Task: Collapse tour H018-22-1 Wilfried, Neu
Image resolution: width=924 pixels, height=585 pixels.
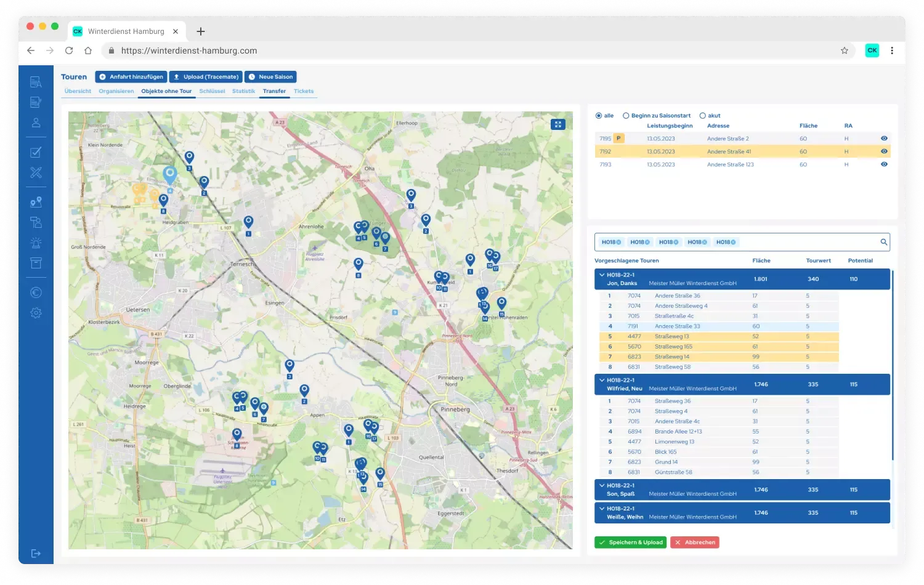Action: pos(602,381)
